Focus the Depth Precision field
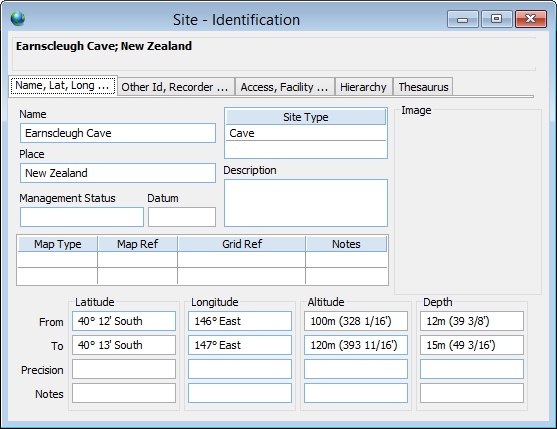This screenshot has width=557, height=429. pyautogui.click(x=472, y=369)
